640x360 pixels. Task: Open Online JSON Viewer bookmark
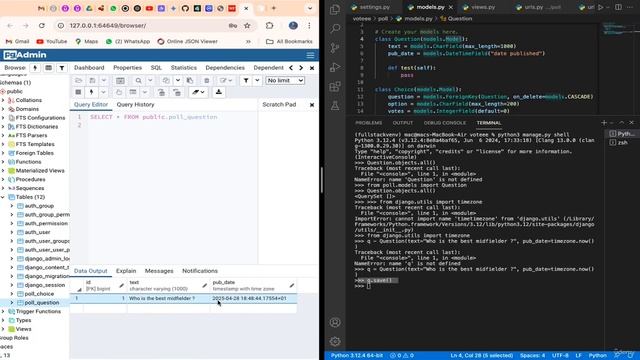[187, 41]
